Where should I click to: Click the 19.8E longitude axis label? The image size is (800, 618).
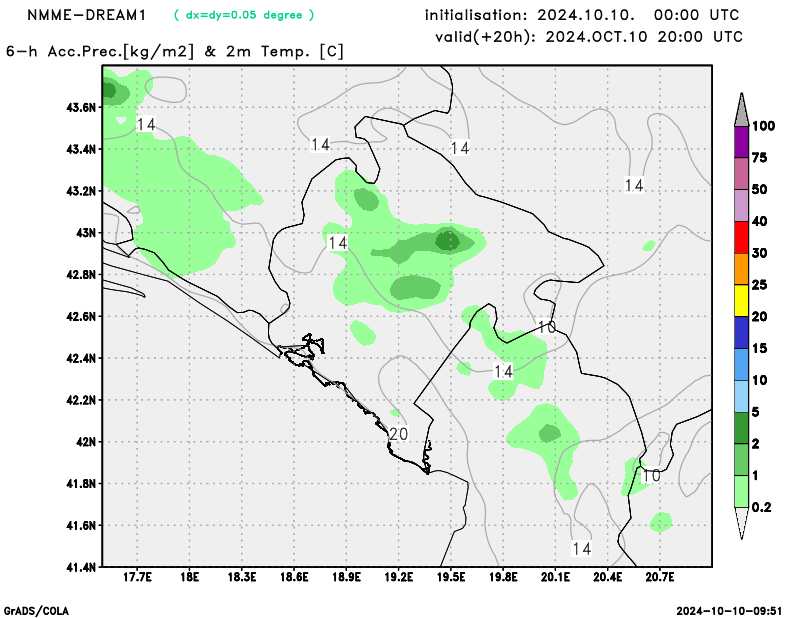[x=503, y=577]
